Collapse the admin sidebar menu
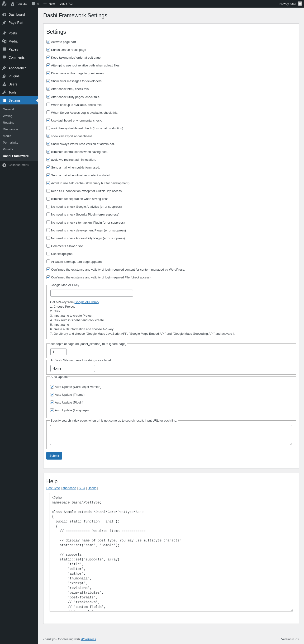Screen dimensions: 304x644 click(16, 165)
